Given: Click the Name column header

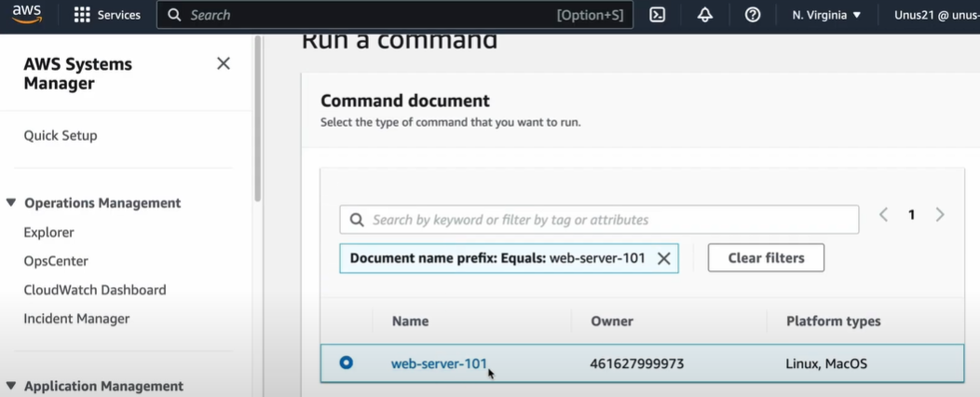Looking at the screenshot, I should tap(410, 322).
